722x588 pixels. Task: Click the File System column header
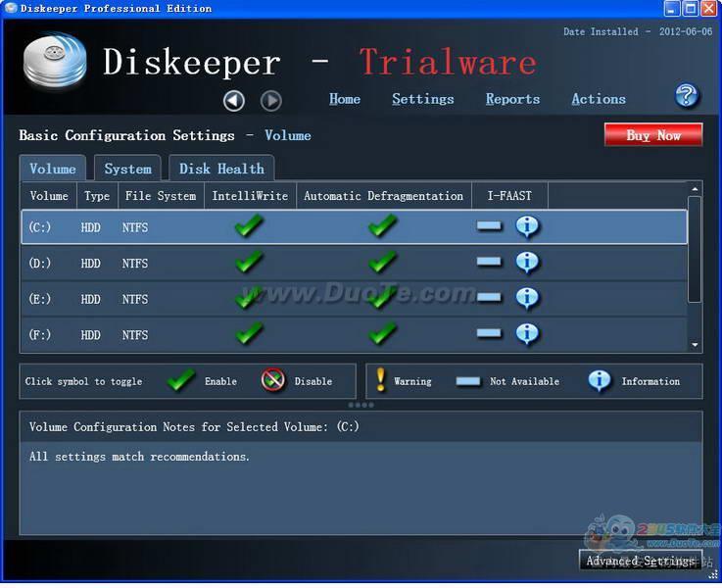click(161, 196)
